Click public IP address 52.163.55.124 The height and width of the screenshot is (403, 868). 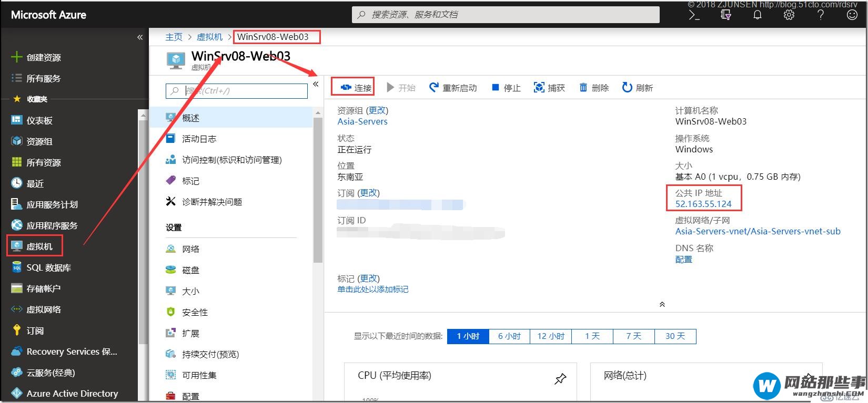pos(703,204)
